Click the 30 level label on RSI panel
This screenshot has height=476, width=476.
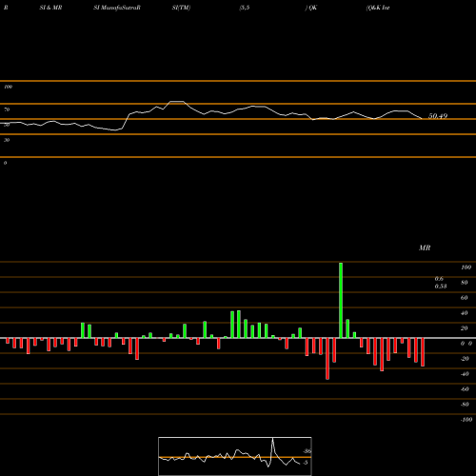coord(7,140)
